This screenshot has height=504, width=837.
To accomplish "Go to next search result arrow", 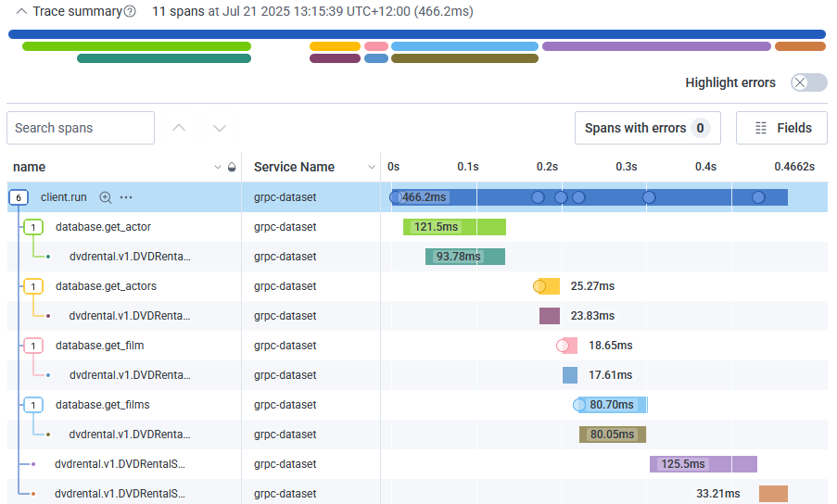I will (x=220, y=128).
